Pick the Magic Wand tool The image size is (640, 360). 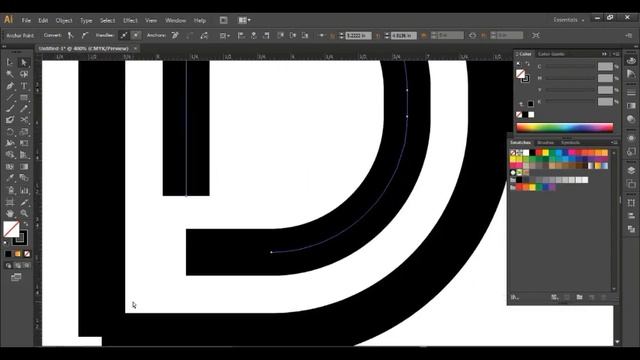point(10,74)
